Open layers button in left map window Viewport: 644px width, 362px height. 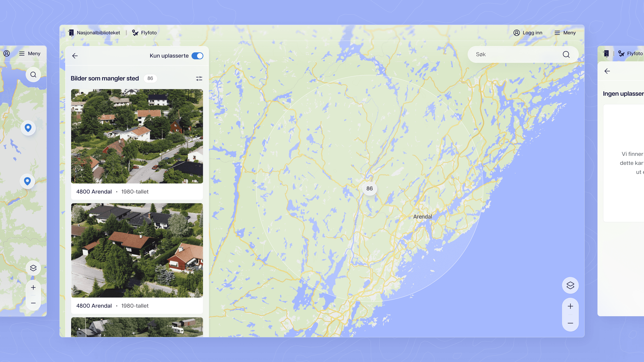tap(33, 268)
